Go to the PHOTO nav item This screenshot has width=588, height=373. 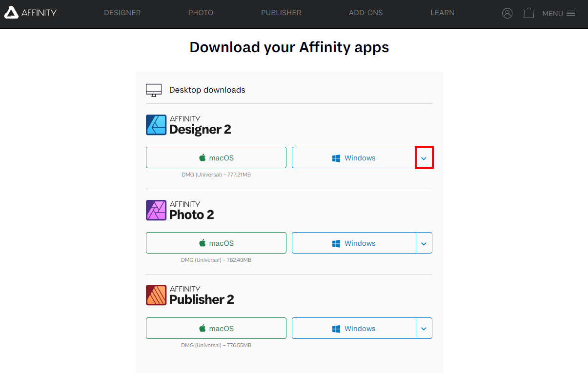201,13
